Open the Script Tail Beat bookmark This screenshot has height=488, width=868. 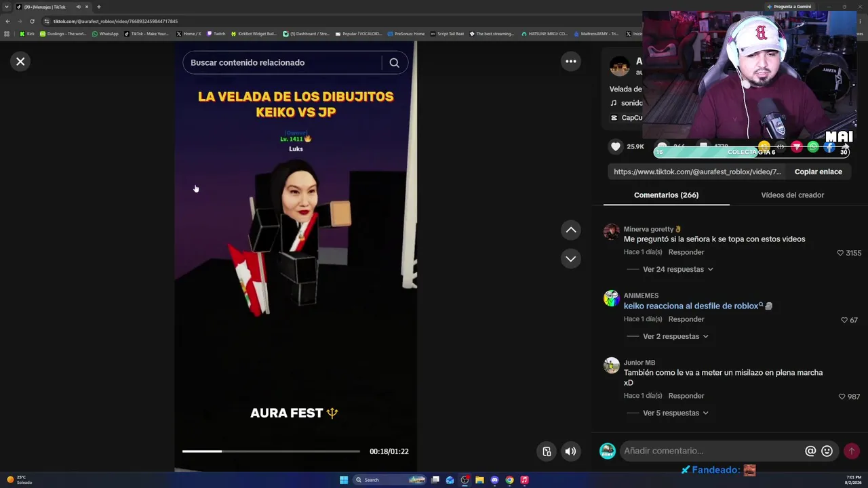(448, 34)
